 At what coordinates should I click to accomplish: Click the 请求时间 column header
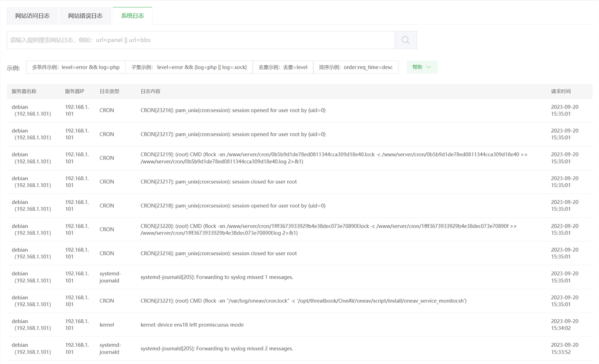pyautogui.click(x=561, y=92)
